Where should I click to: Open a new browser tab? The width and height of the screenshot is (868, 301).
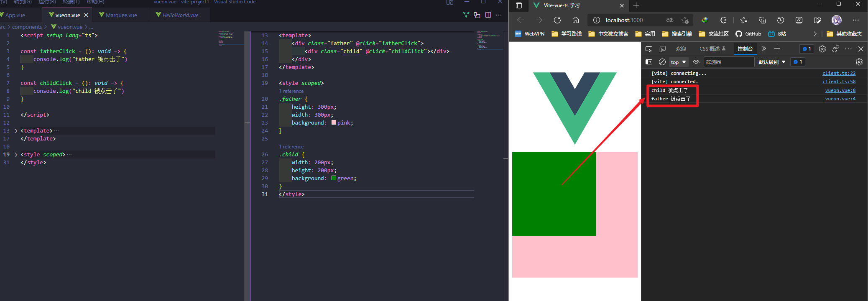point(636,5)
